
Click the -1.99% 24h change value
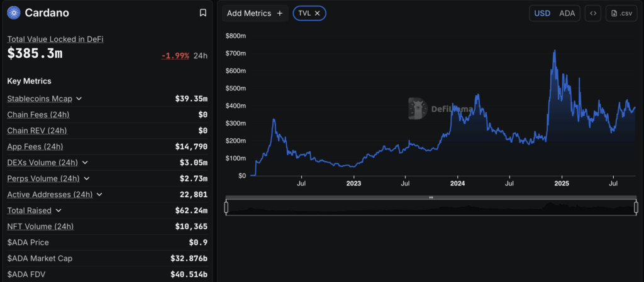pyautogui.click(x=175, y=56)
